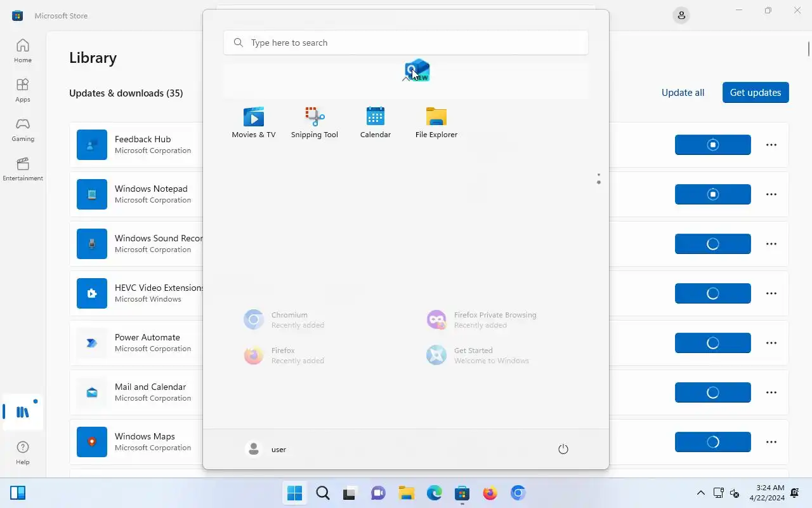Viewport: 812px width, 508px height.
Task: Open more options for Windows Maps
Action: [x=771, y=442]
